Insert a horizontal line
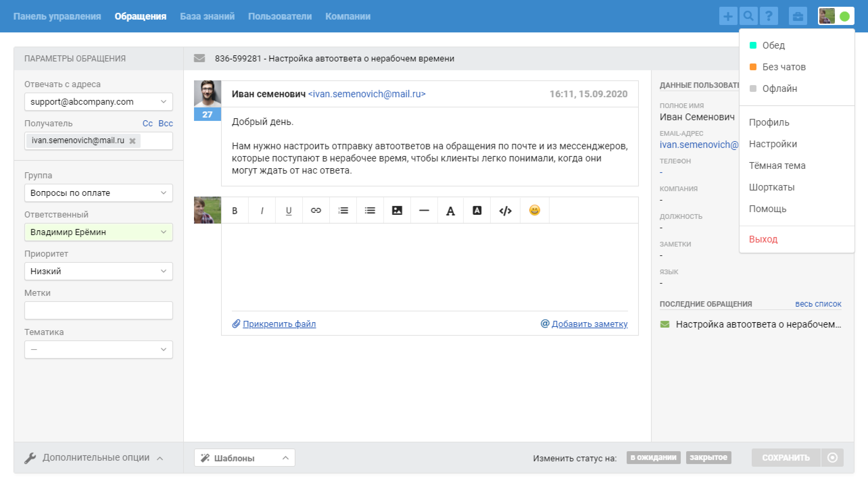The width and height of the screenshot is (868, 487). (x=424, y=210)
